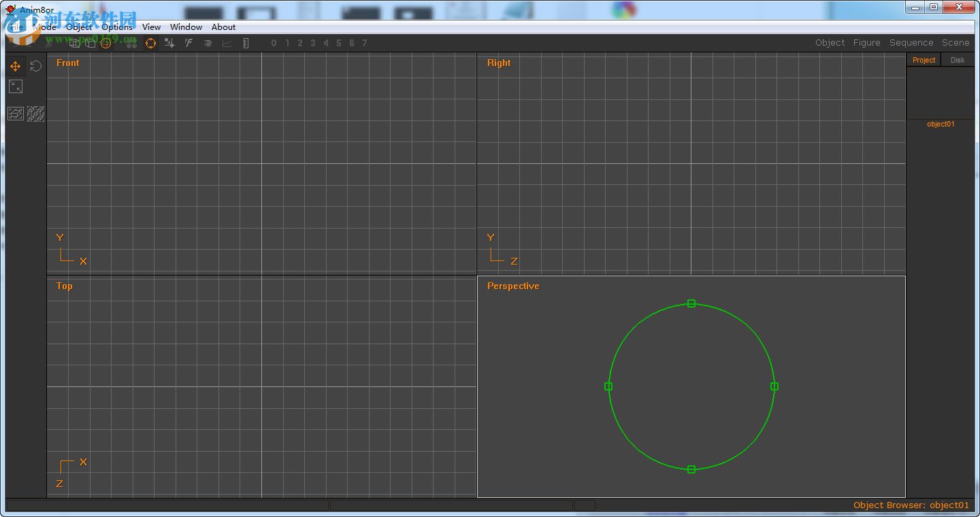Select object01 in the Project panel

point(940,124)
